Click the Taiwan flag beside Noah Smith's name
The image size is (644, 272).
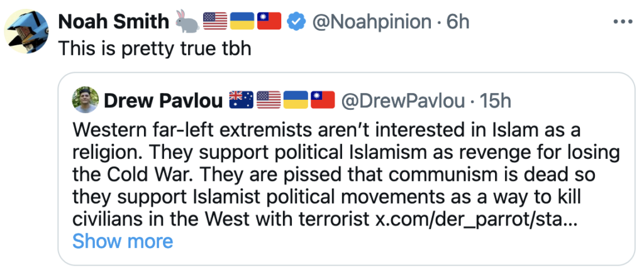click(269, 21)
